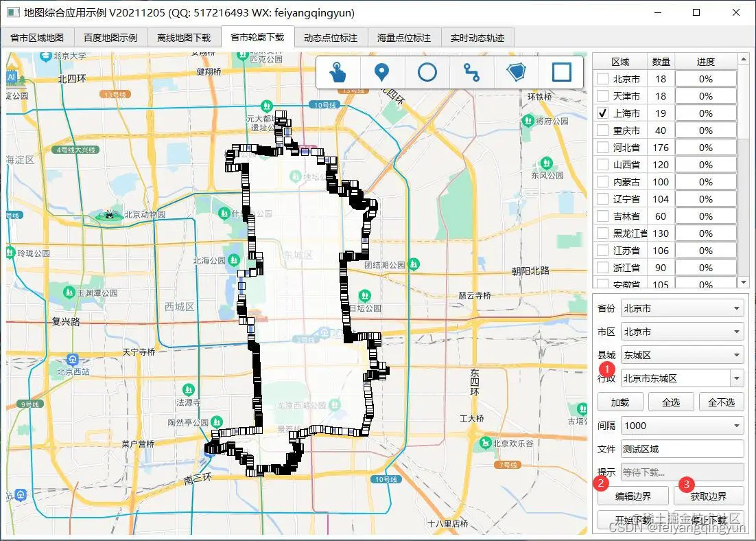Click the 开始下载 button
The image size is (756, 541).
click(633, 520)
